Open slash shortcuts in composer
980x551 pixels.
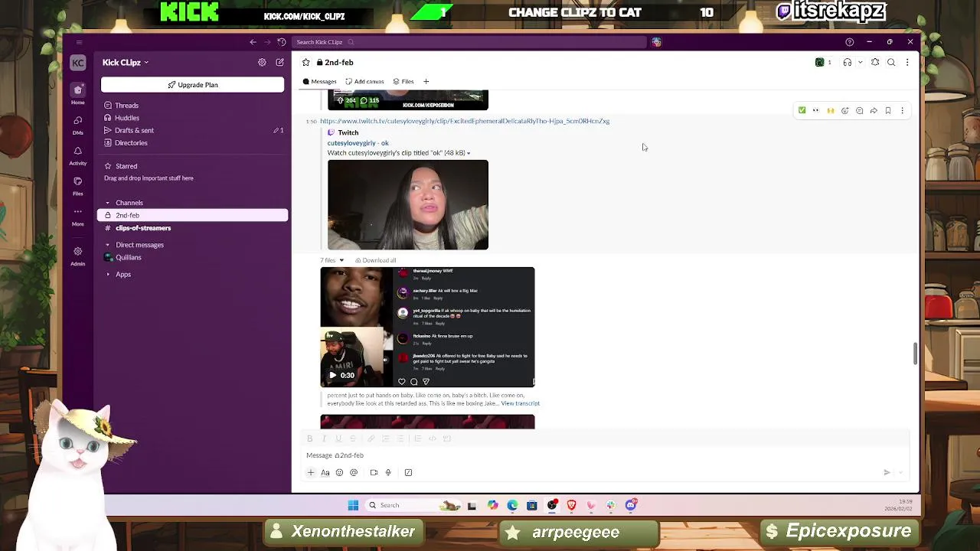tap(408, 472)
